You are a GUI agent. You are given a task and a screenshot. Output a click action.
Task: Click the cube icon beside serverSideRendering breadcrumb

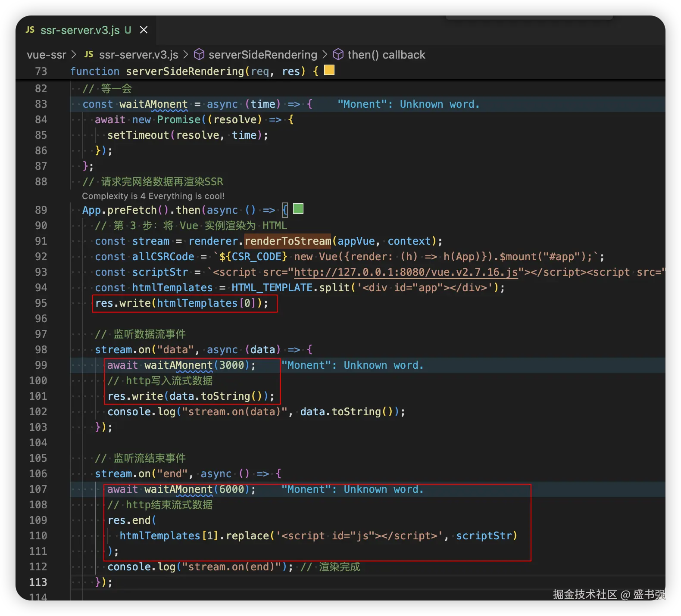point(199,54)
